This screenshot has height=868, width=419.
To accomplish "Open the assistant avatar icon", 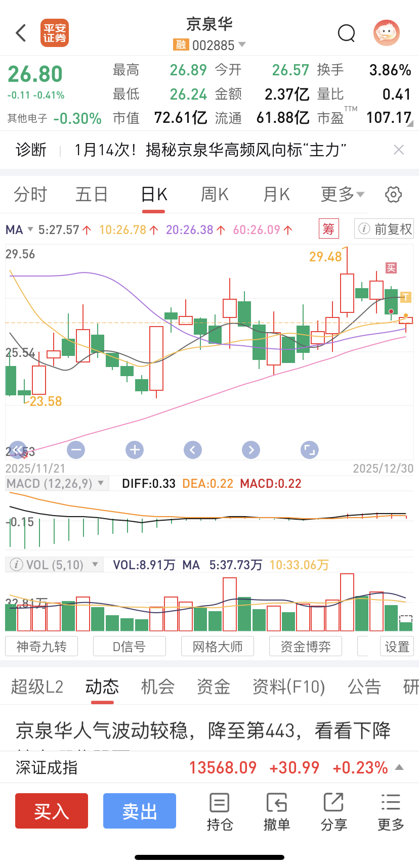I will tap(387, 33).
